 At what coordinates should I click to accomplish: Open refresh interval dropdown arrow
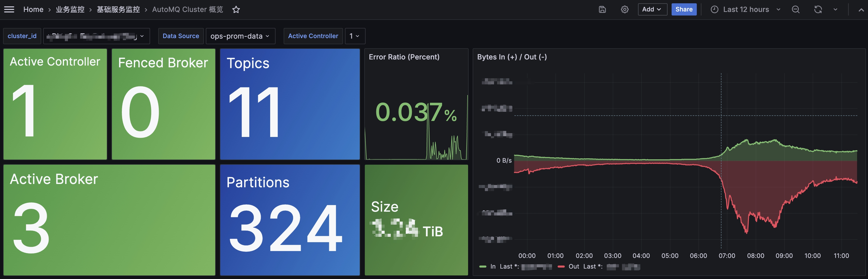(x=835, y=9)
